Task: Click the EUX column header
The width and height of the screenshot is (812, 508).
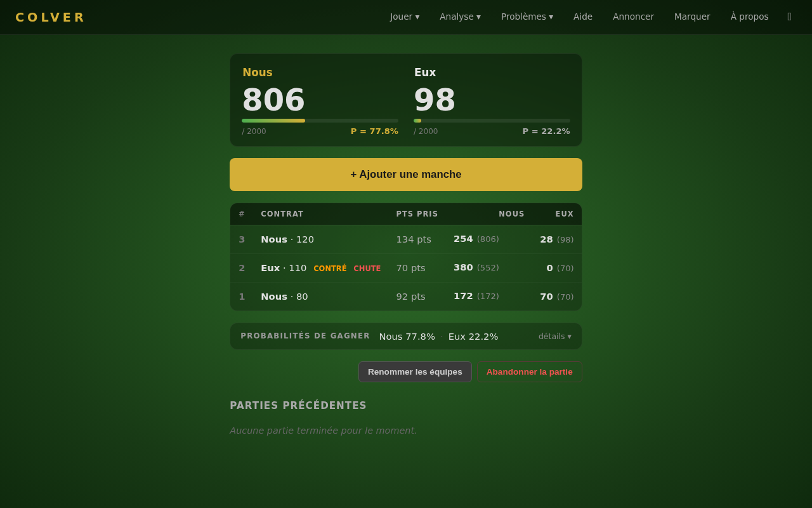Action: click(565, 214)
